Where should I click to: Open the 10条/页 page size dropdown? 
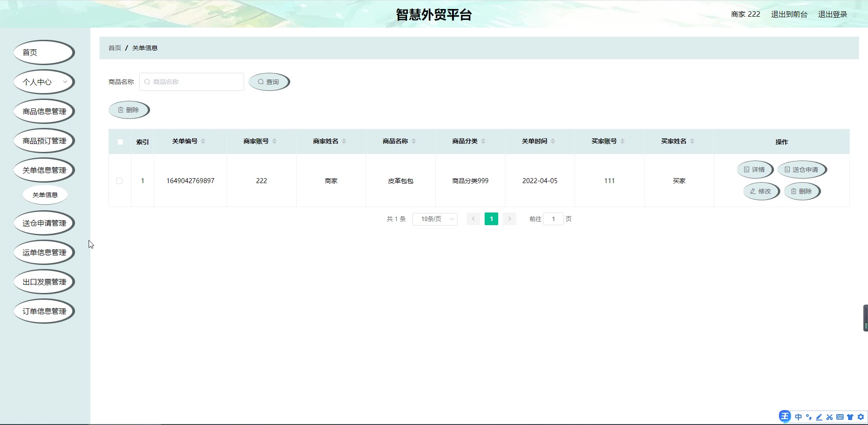pyautogui.click(x=435, y=219)
